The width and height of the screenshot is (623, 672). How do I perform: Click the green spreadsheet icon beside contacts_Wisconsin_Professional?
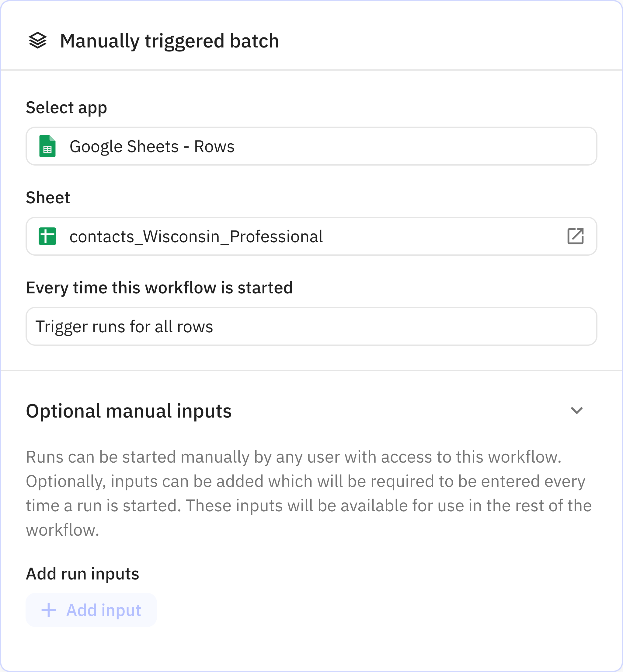click(x=47, y=236)
